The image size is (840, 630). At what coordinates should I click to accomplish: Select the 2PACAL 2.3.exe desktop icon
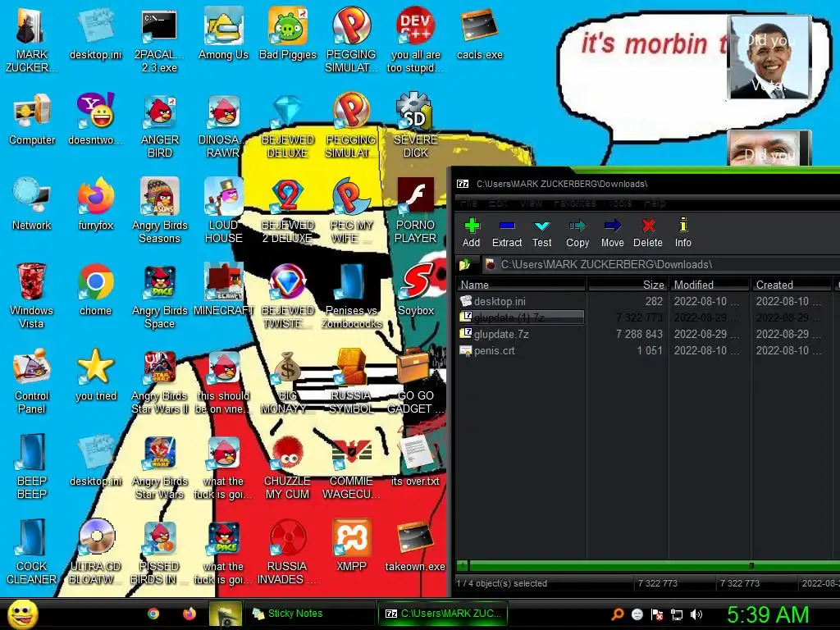pos(159,40)
